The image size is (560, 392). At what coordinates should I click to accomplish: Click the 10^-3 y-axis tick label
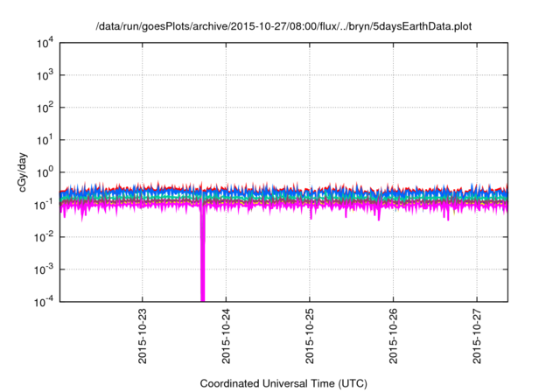tap(44, 269)
